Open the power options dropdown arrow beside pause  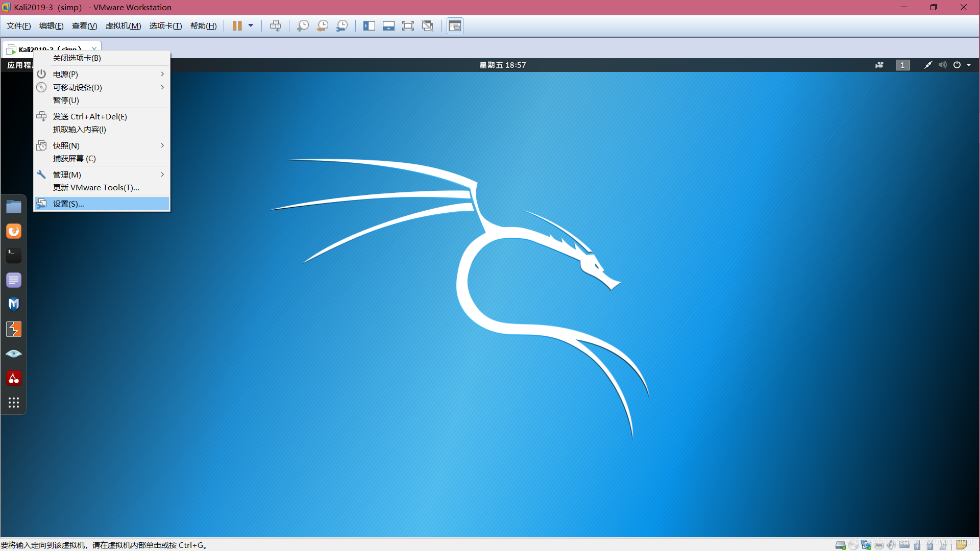point(251,26)
